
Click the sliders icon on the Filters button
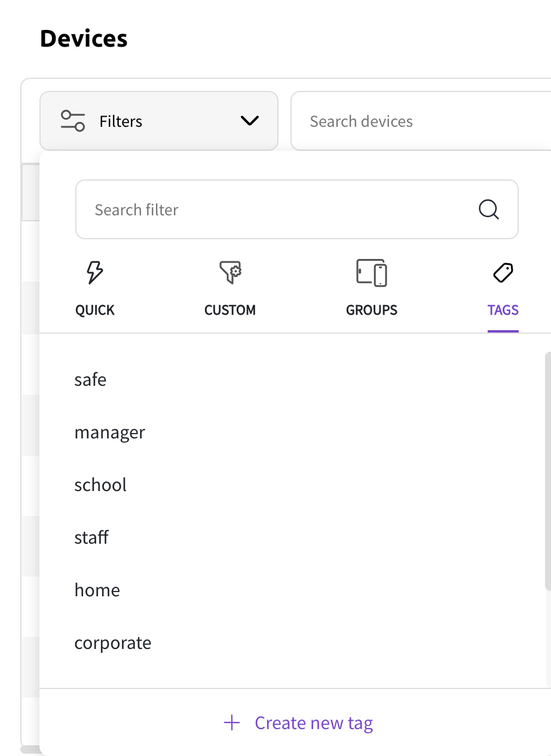pyautogui.click(x=72, y=121)
